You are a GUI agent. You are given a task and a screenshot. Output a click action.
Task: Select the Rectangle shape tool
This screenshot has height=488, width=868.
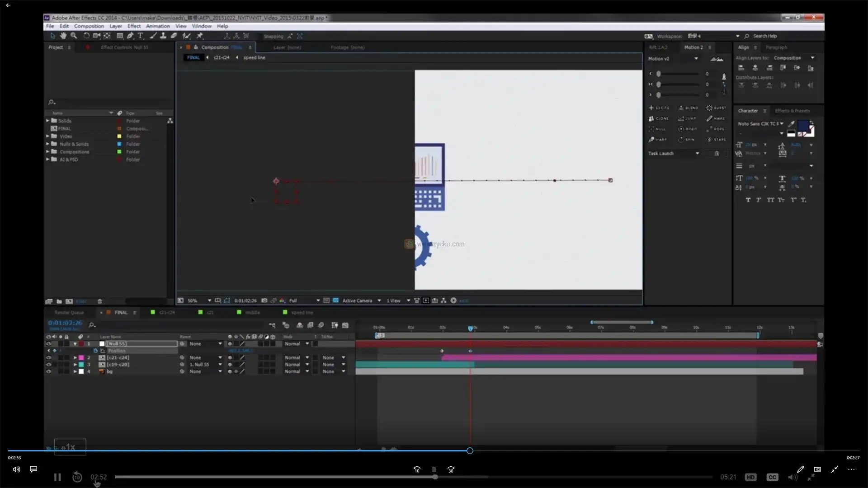coord(119,36)
